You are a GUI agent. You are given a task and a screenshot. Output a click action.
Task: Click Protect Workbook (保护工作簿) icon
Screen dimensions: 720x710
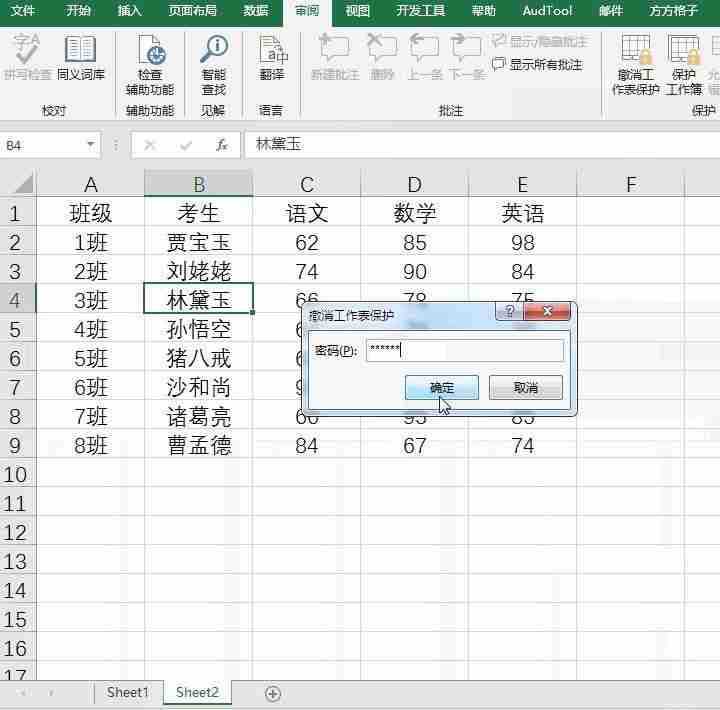[684, 65]
